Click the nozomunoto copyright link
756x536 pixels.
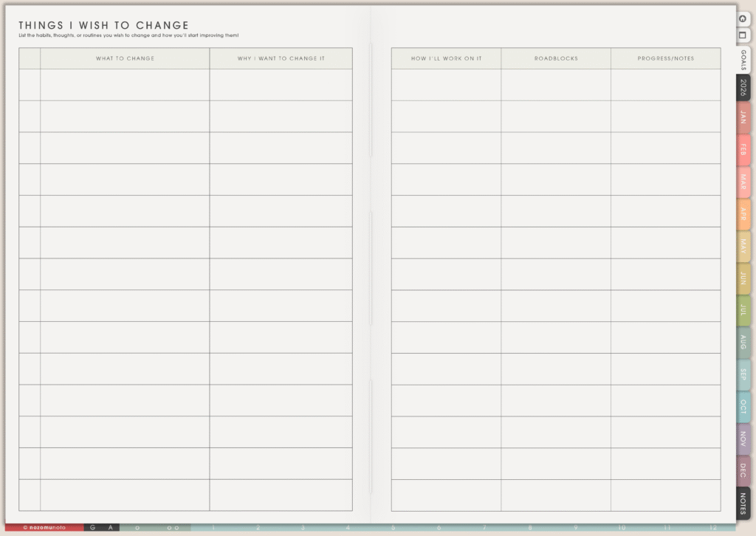[44, 528]
